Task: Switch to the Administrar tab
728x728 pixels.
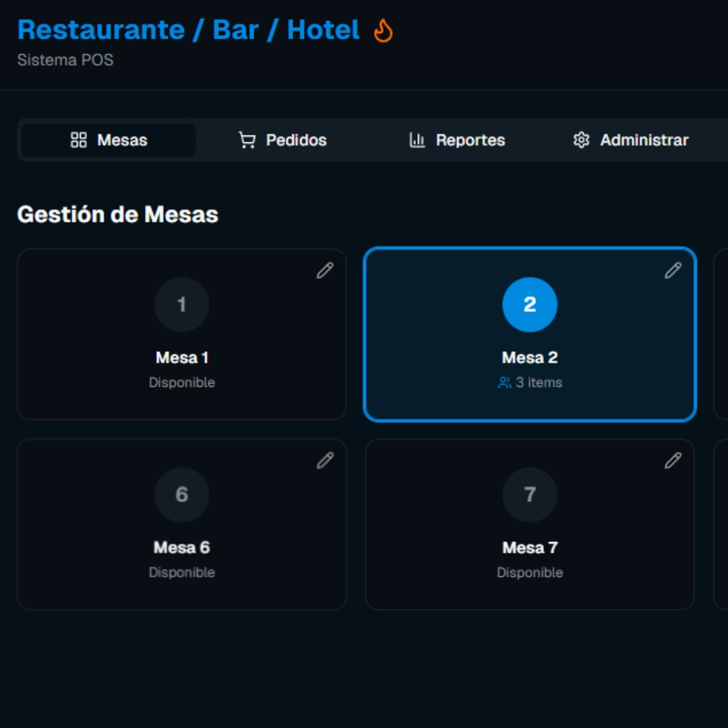Action: click(630, 140)
